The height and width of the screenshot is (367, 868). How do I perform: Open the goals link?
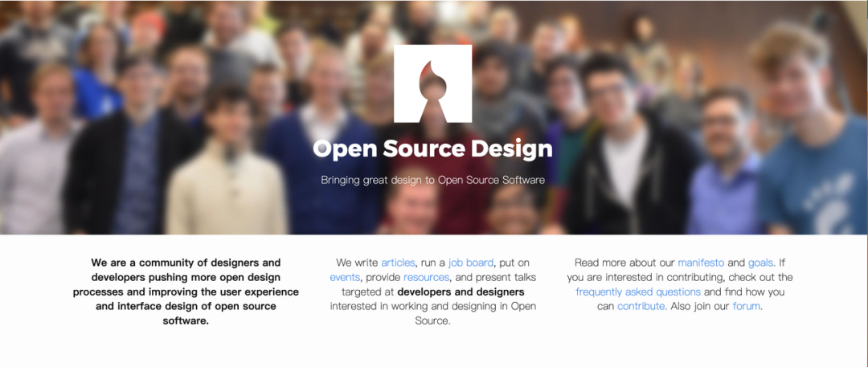coord(760,263)
